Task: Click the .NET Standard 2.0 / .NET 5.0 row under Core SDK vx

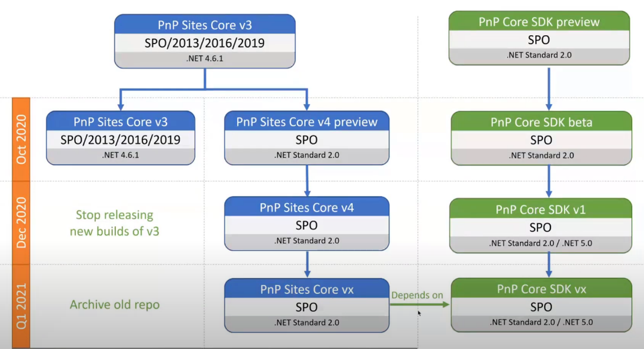Action: 541,322
